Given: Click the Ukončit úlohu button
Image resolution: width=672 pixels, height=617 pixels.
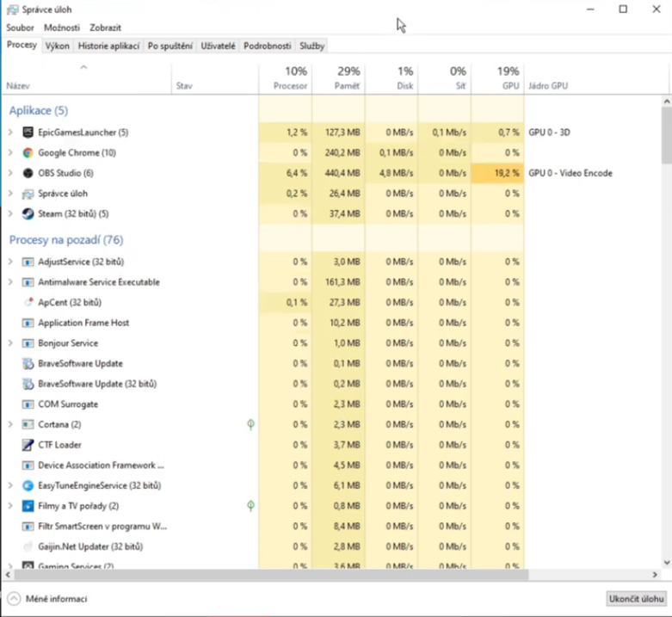Looking at the screenshot, I should point(636,599).
